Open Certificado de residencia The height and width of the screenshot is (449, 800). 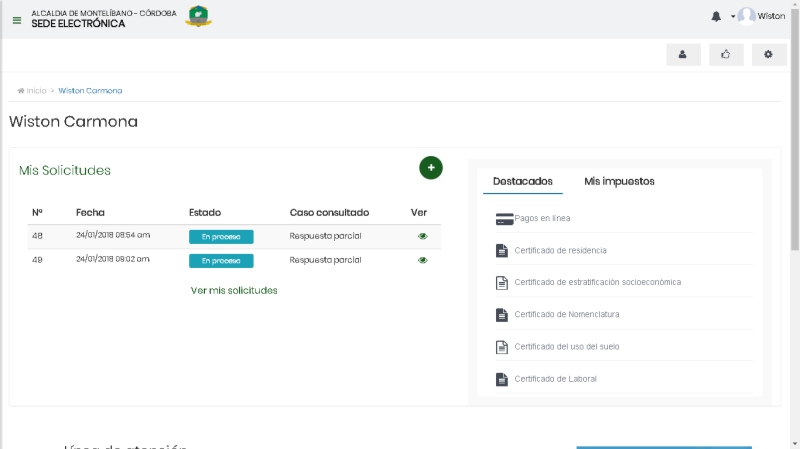tap(560, 250)
